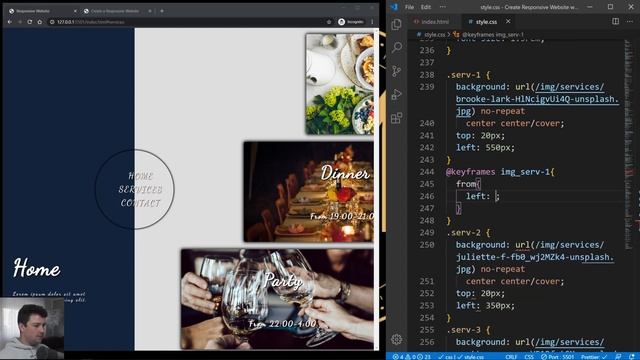640x360 pixels.
Task: Click the feedback icon in status bar
Action: [618, 356]
